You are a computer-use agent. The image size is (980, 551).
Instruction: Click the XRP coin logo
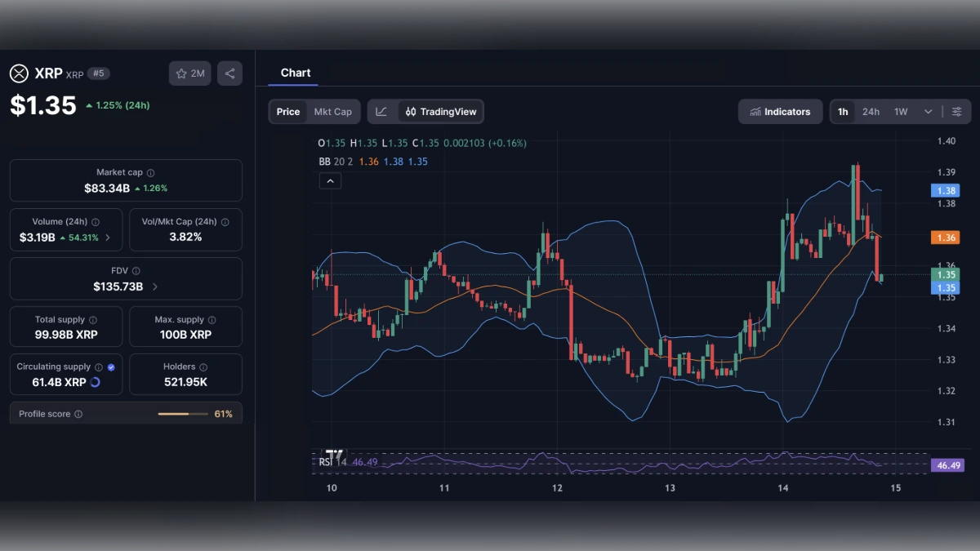[x=19, y=73]
